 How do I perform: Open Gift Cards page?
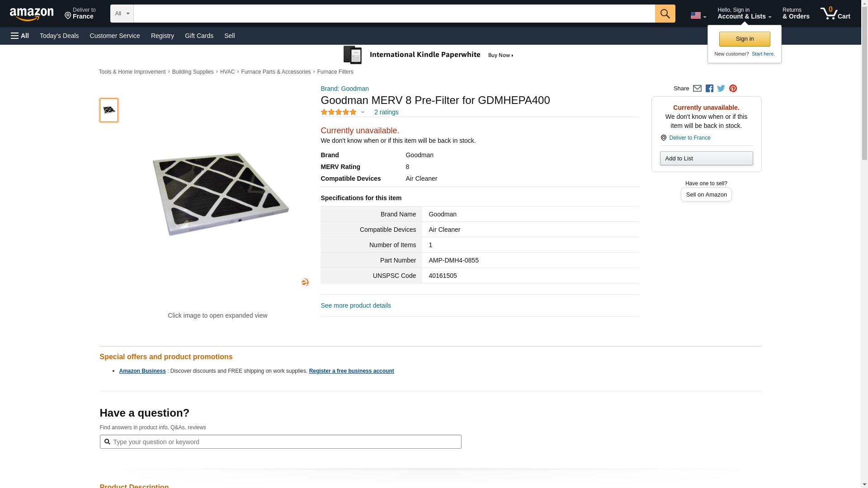[x=199, y=36]
